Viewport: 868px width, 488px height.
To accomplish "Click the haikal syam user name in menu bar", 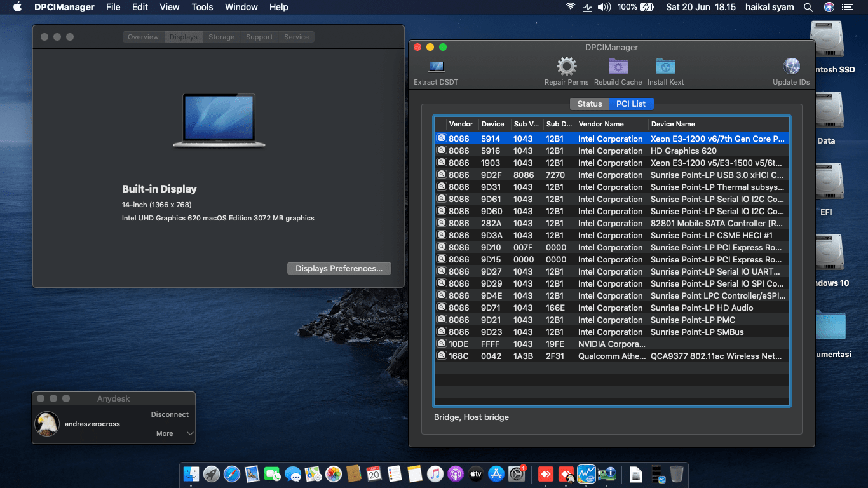I will coord(770,7).
